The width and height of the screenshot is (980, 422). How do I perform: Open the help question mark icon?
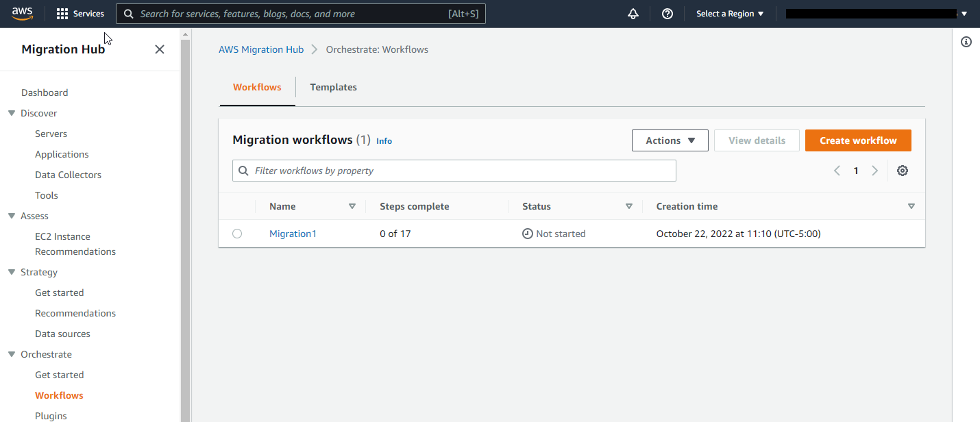667,14
